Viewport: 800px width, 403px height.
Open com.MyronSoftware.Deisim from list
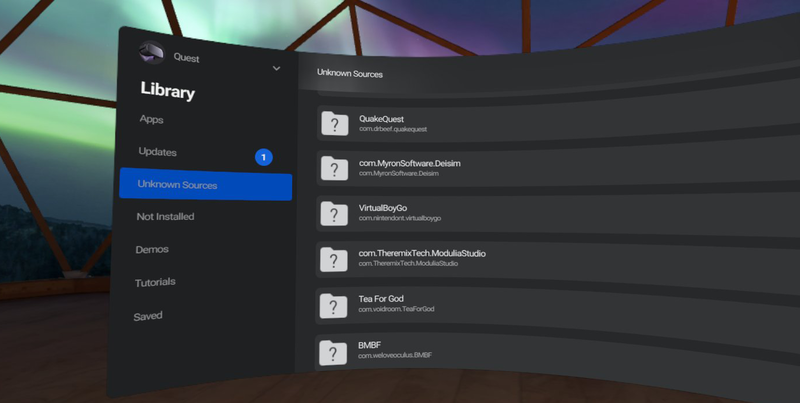coord(500,168)
